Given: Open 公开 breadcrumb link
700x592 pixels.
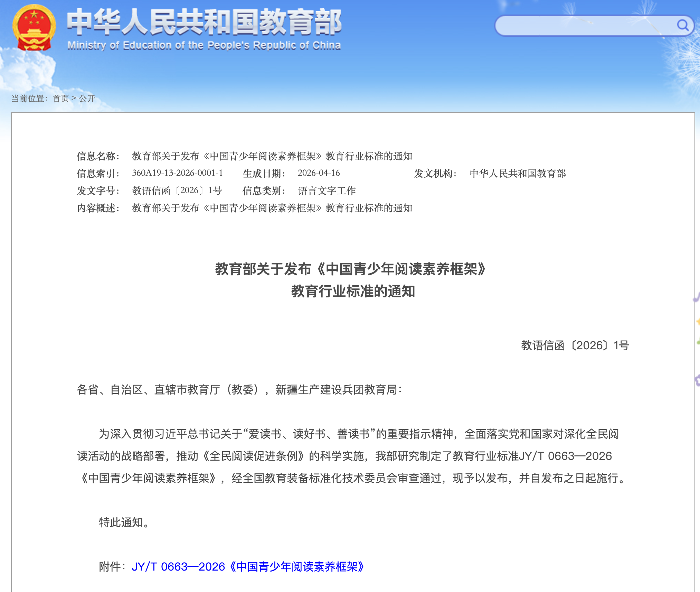Looking at the screenshot, I should coord(87,99).
